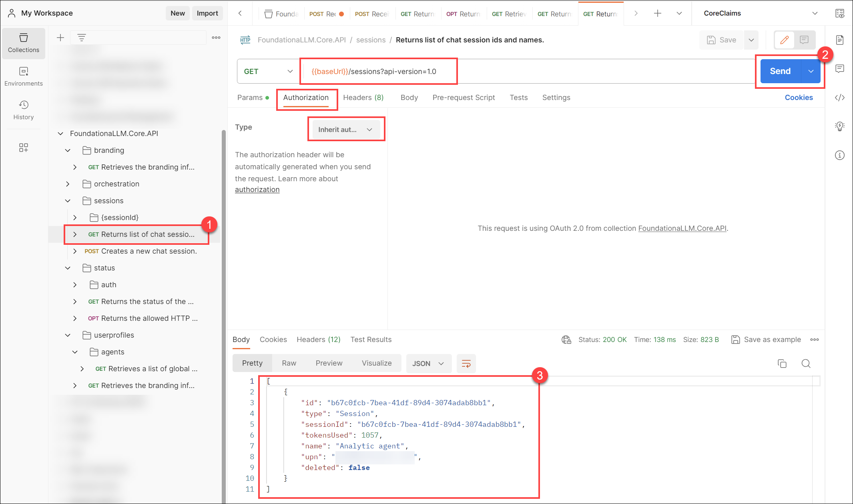Copy the response body with the copy icon
The image size is (853, 504).
click(x=782, y=363)
